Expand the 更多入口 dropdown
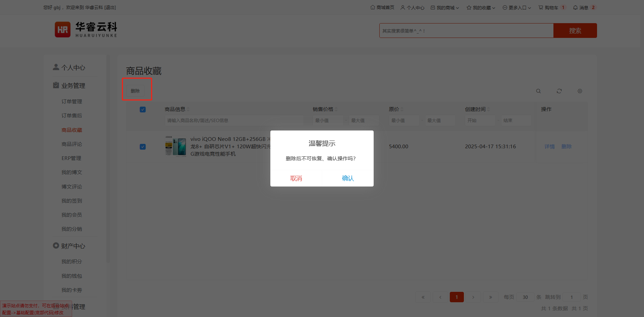644x317 pixels. coord(517,7)
